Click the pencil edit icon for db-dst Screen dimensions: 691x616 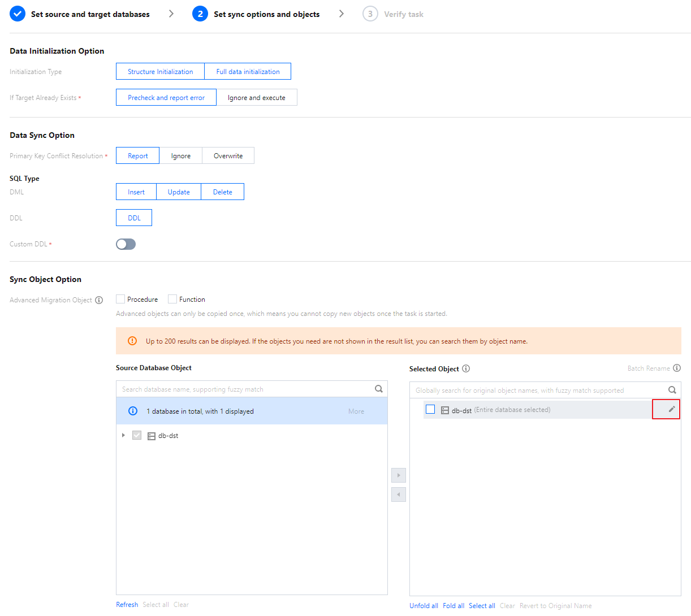point(671,409)
